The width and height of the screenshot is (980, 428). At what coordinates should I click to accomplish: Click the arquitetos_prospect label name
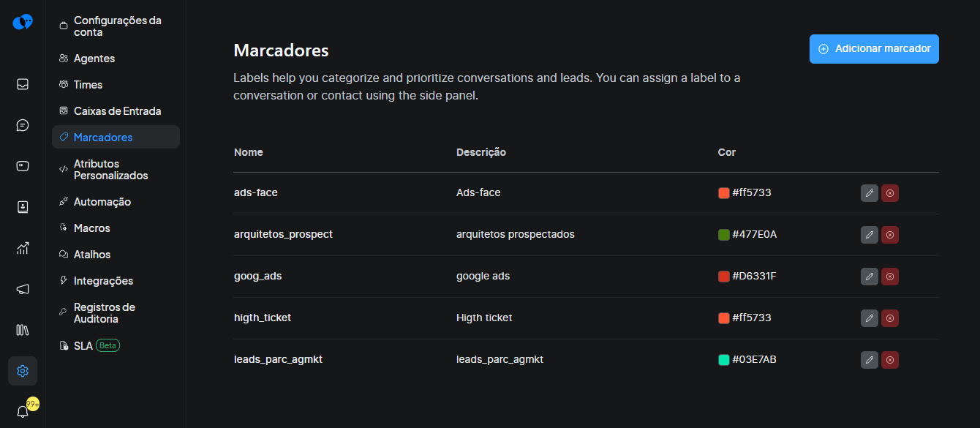coord(283,235)
